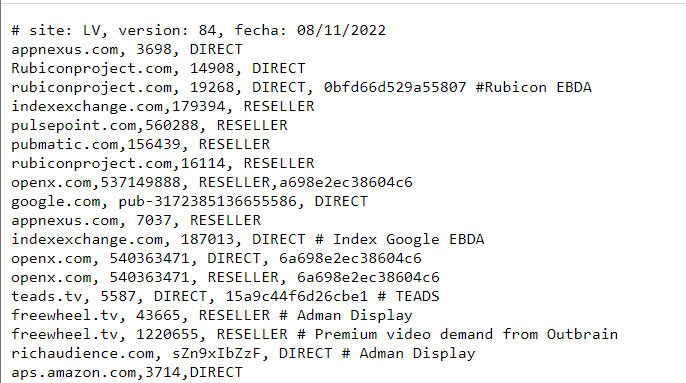The image size is (686, 383).
Task: Click the google.com pub-3172385136655586 line
Action: click(x=189, y=201)
